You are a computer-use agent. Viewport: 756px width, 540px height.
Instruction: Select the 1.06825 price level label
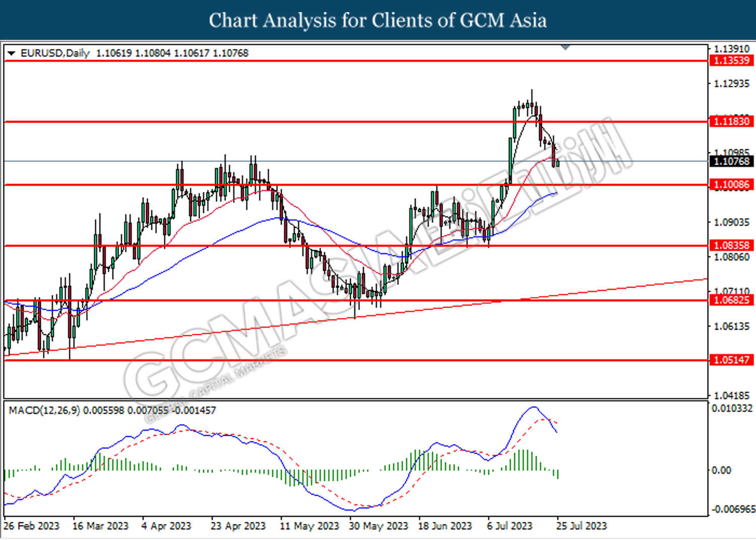click(x=732, y=300)
